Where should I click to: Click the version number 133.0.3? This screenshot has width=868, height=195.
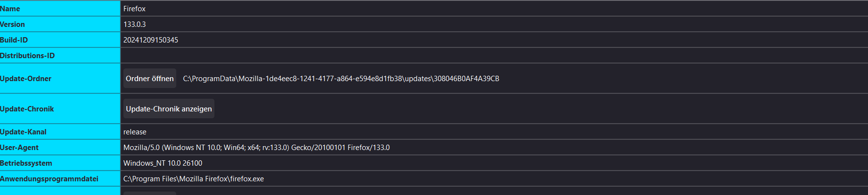pyautogui.click(x=135, y=24)
